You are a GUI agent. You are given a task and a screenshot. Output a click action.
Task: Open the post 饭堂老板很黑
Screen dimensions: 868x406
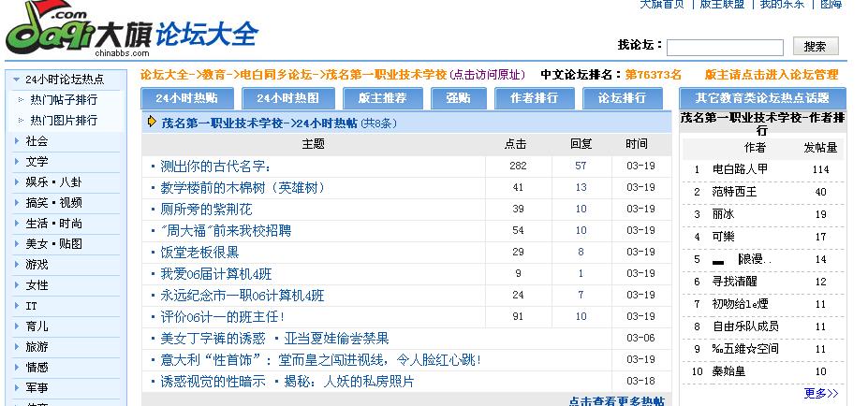click(199, 252)
